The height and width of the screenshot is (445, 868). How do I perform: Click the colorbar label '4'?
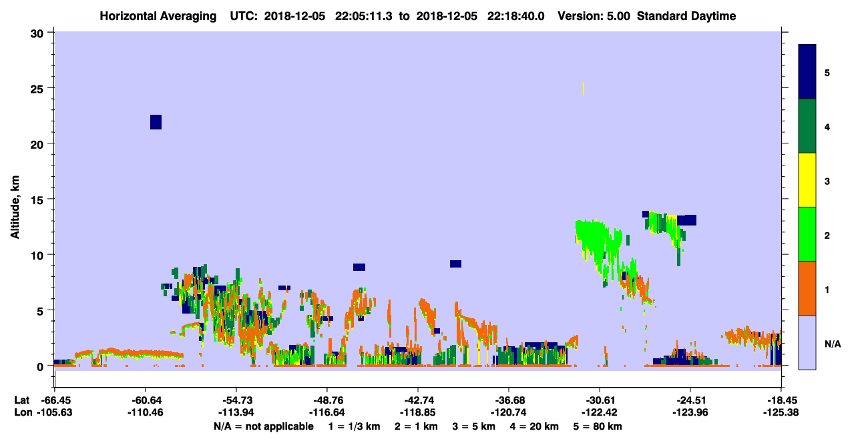coord(827,127)
